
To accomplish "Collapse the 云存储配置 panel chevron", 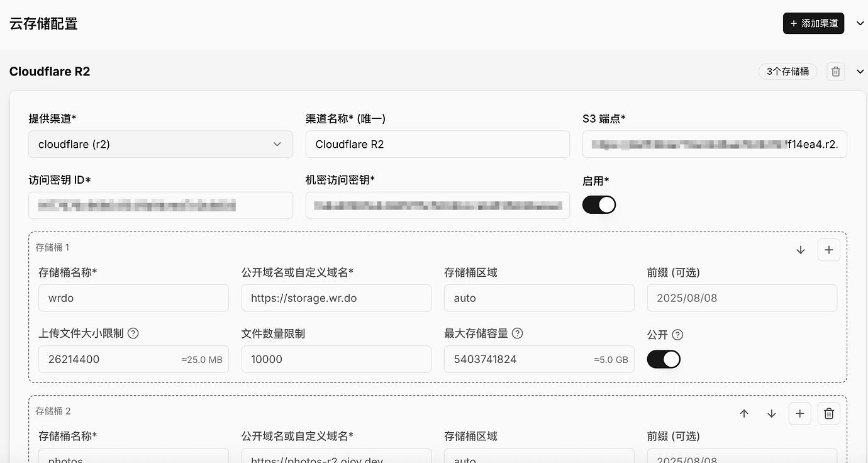I will point(860,23).
